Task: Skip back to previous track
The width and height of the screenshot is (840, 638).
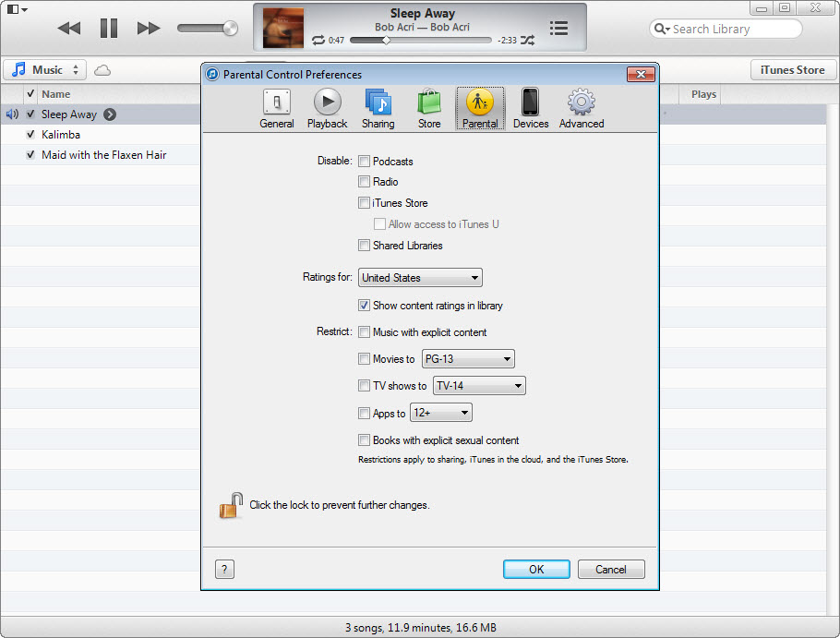Action: (69, 28)
